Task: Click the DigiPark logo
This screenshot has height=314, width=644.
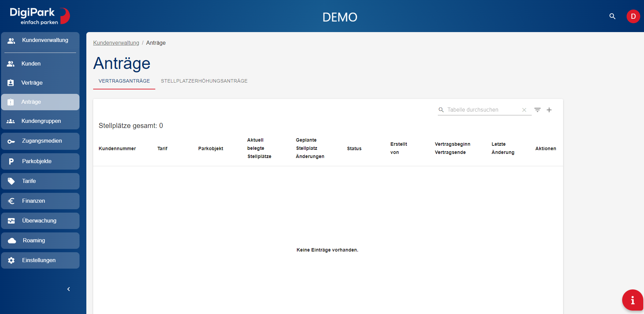Action: tap(40, 16)
